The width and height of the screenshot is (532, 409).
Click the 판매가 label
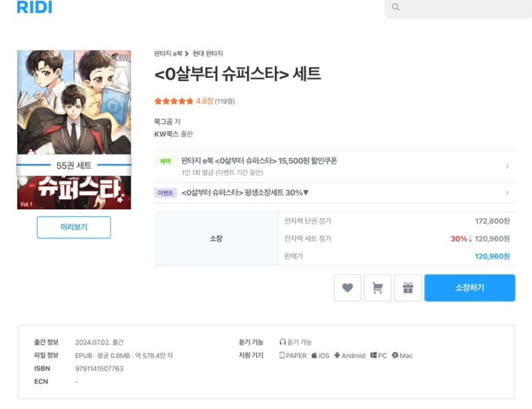(x=294, y=256)
